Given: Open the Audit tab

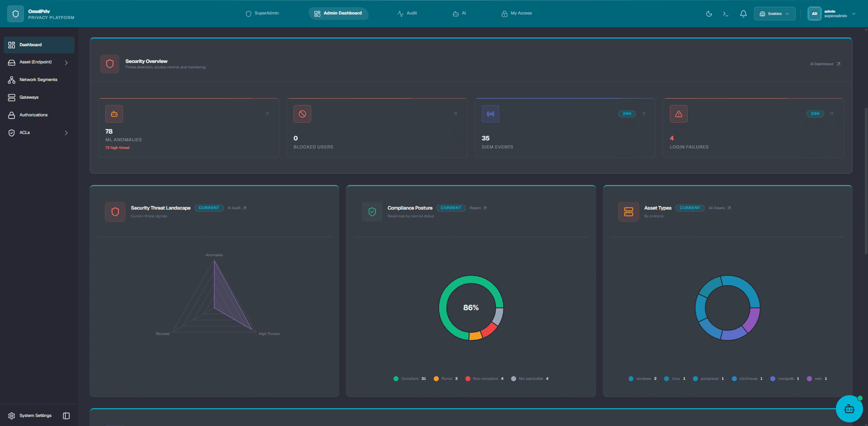Looking at the screenshot, I should point(407,14).
